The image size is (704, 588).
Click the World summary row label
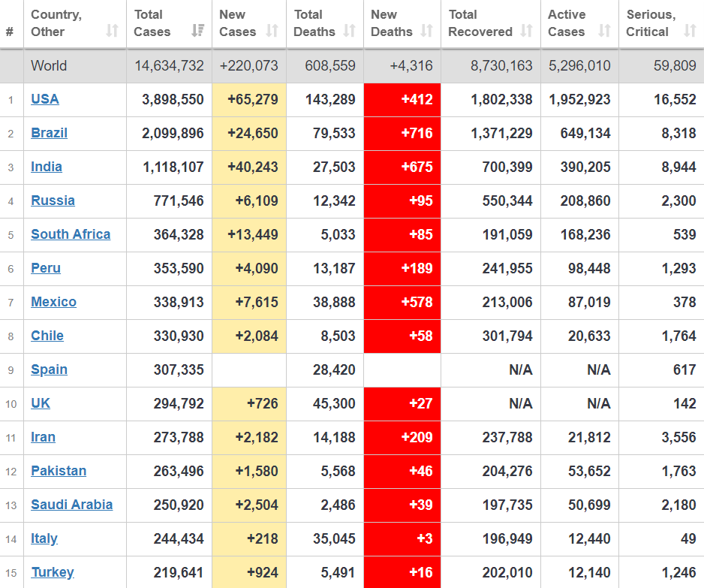pos(49,65)
